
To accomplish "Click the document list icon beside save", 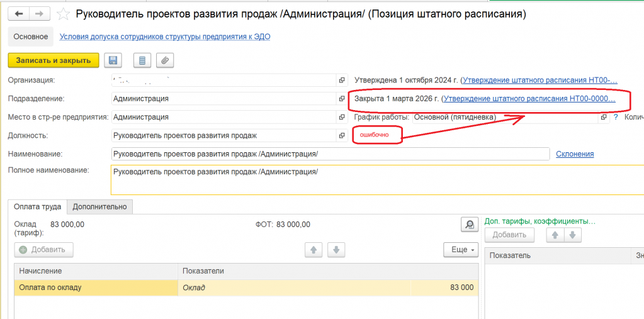I will [x=142, y=60].
